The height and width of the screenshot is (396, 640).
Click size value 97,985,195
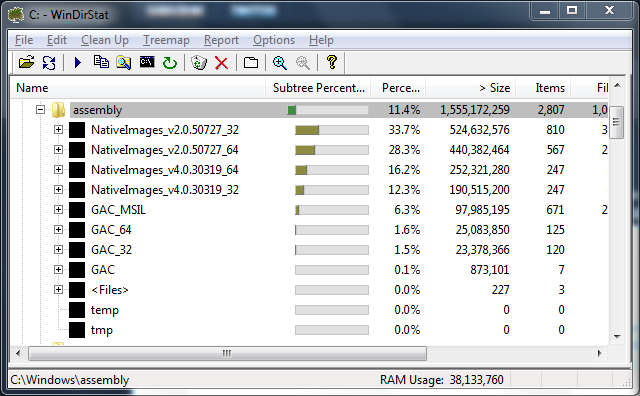point(482,210)
